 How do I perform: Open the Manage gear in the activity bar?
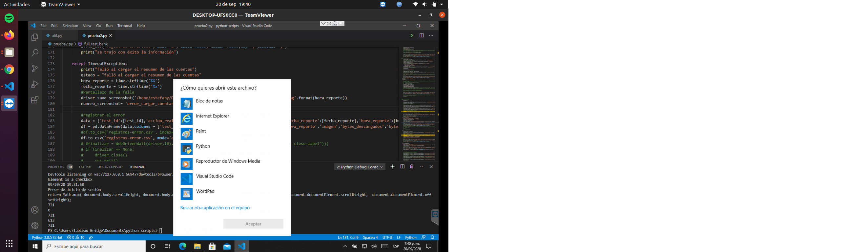[x=35, y=225]
